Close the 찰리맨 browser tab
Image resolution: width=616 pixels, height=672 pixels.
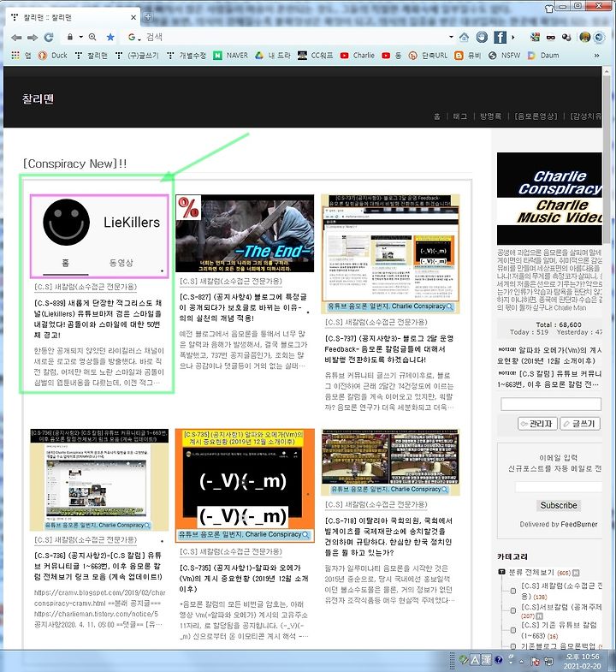coord(133,17)
